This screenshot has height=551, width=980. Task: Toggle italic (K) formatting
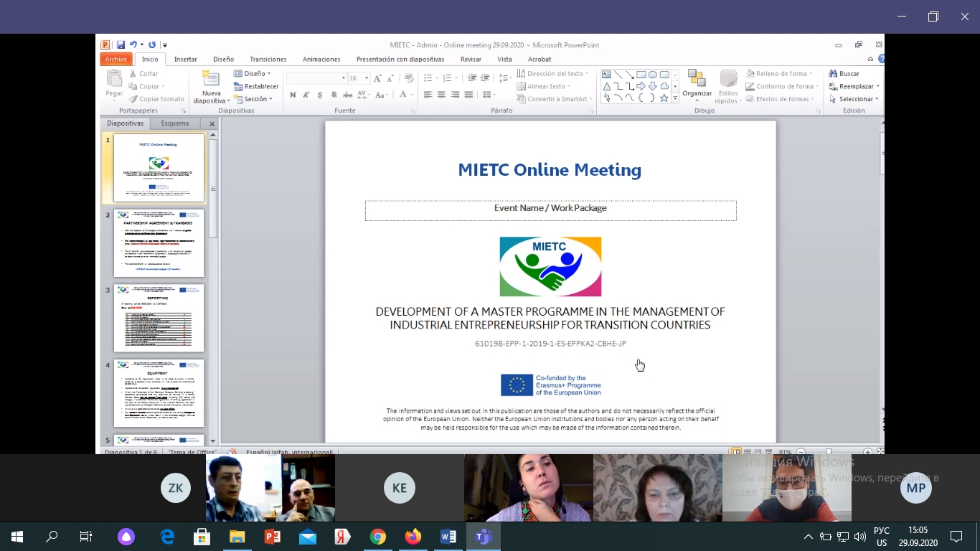coord(306,95)
